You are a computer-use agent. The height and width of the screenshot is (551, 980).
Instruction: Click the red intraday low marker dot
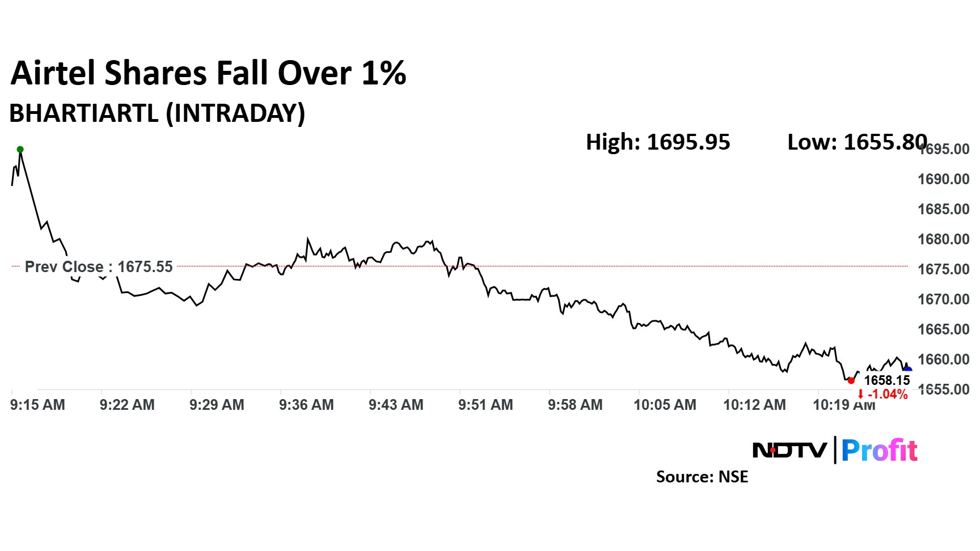851,380
